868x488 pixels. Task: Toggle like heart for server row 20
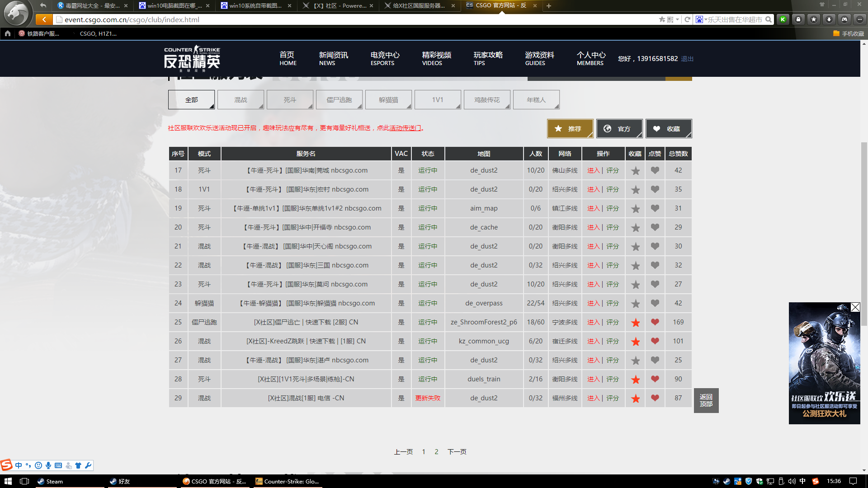[655, 227]
